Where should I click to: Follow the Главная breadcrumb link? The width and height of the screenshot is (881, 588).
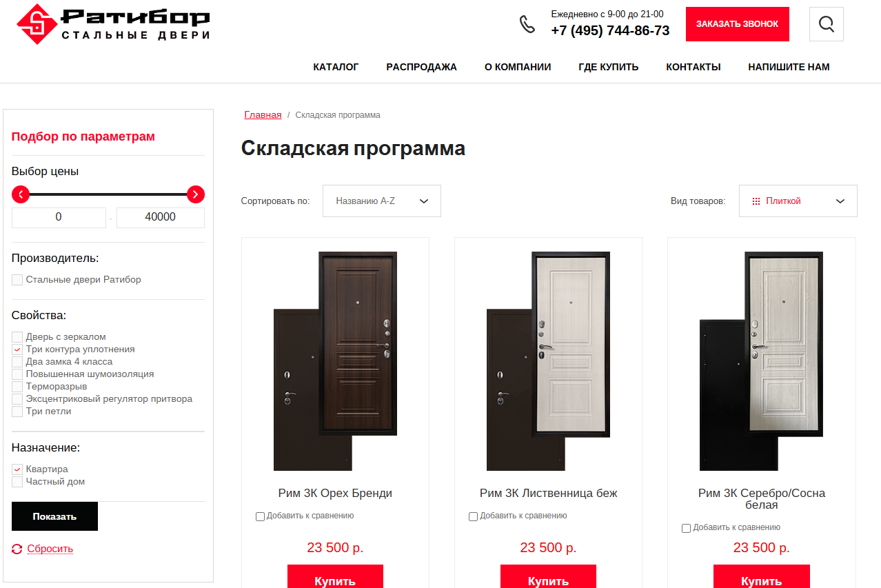(263, 114)
